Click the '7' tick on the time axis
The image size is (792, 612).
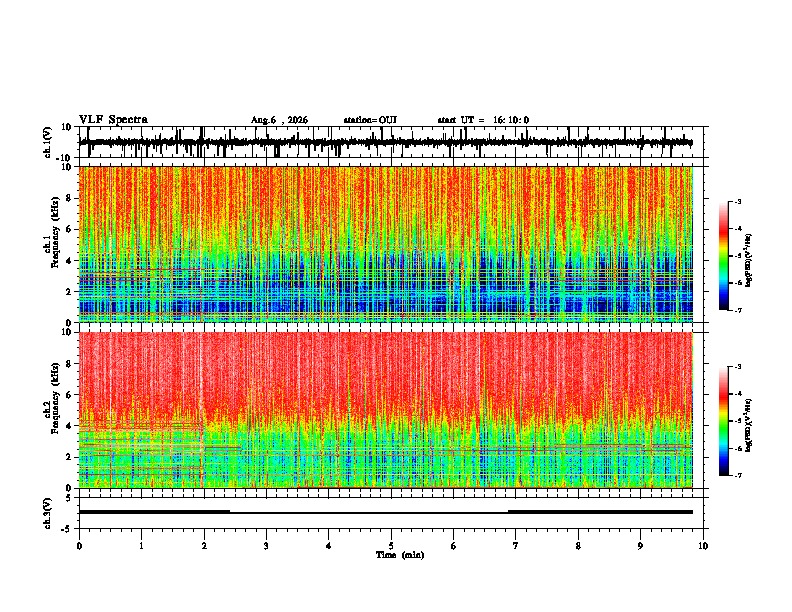[516, 546]
